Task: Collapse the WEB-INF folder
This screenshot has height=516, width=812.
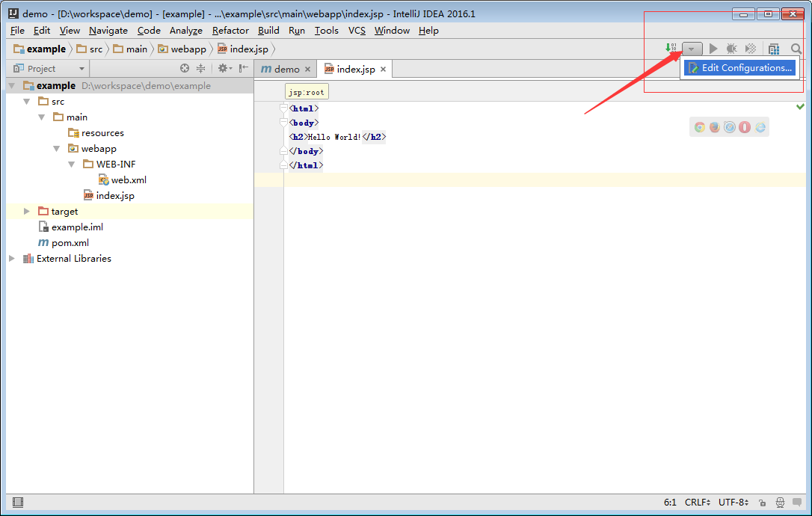Action: tap(72, 165)
